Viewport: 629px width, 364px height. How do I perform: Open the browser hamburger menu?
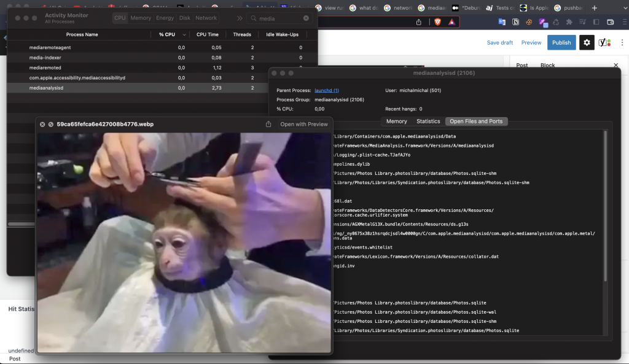(625, 22)
